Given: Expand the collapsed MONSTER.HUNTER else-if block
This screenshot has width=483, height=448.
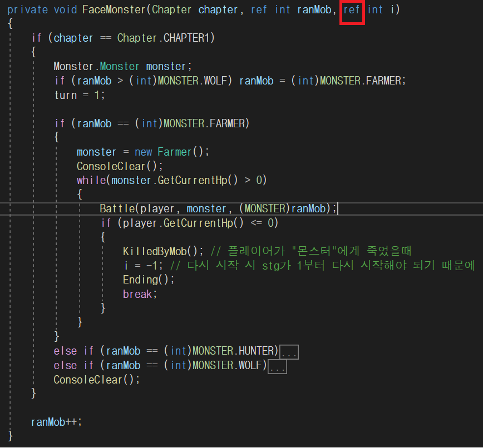Looking at the screenshot, I should (289, 352).
